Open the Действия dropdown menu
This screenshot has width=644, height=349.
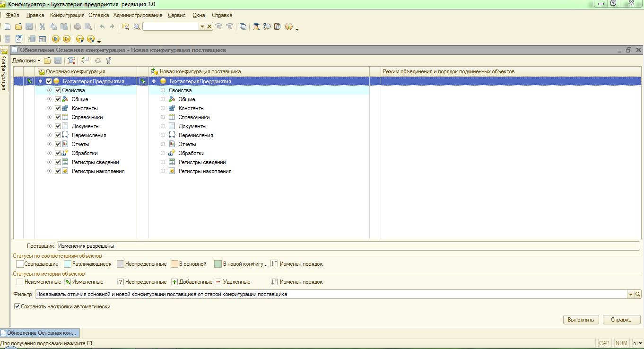(26, 61)
